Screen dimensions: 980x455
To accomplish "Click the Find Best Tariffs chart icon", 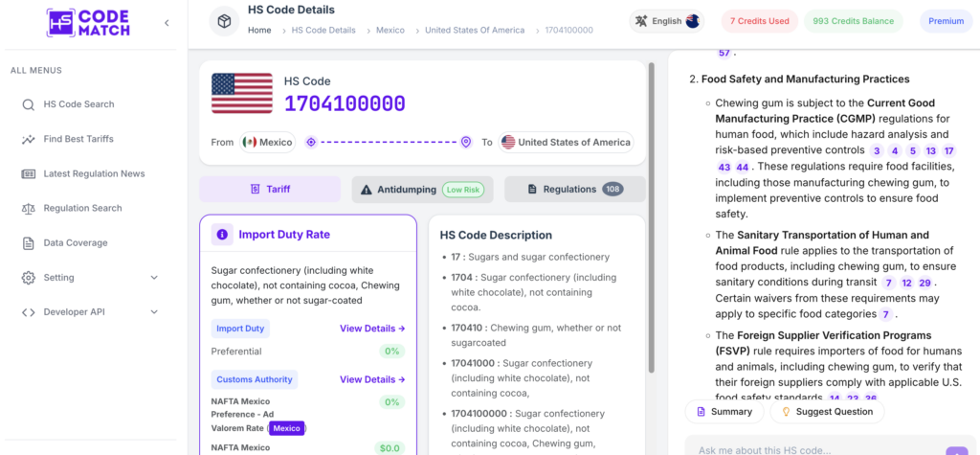I will (x=28, y=139).
